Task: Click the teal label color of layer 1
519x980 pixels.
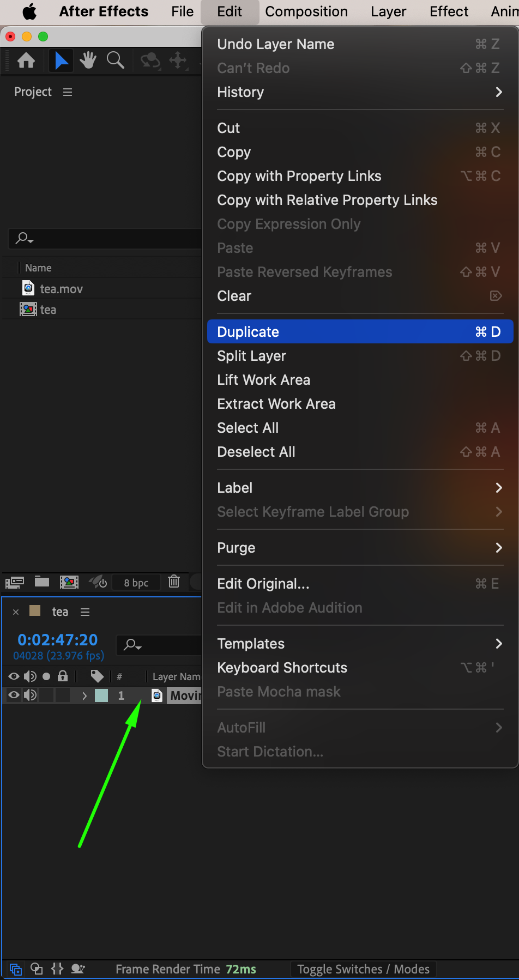Action: [101, 695]
